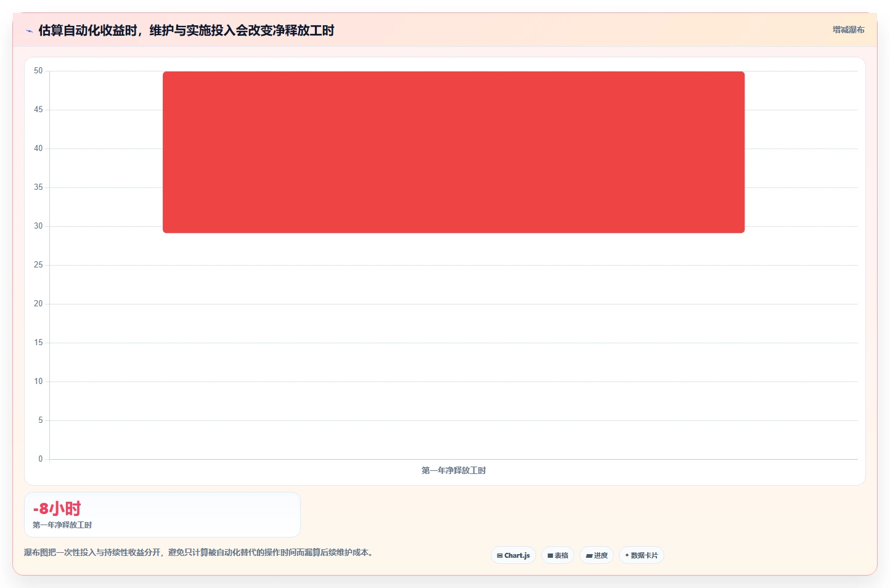
Task: Click x-axis label 第一年净释放工时
Action: [x=454, y=470]
